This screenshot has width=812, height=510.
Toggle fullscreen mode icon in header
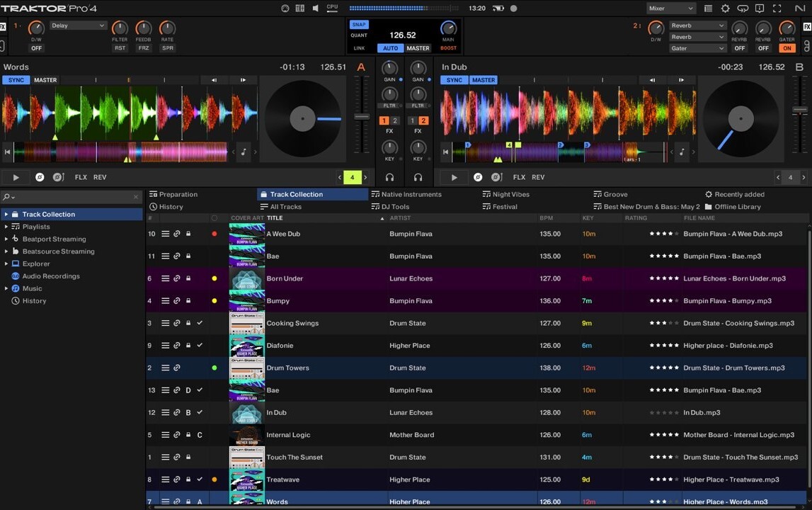777,8
